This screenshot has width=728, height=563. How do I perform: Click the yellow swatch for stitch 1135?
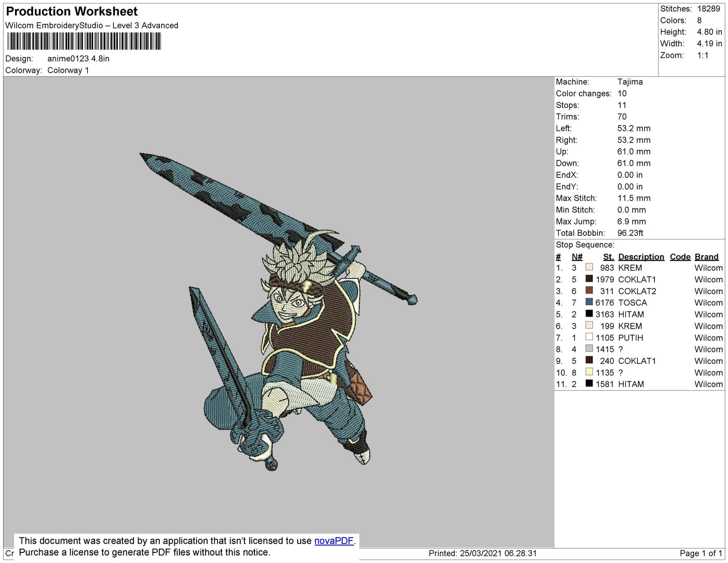[589, 372]
